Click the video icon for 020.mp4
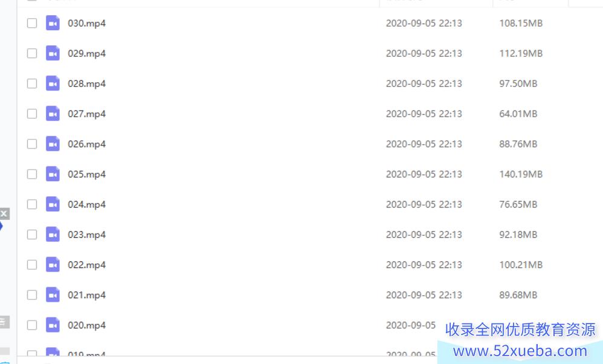This screenshot has height=364, width=603. tap(53, 325)
